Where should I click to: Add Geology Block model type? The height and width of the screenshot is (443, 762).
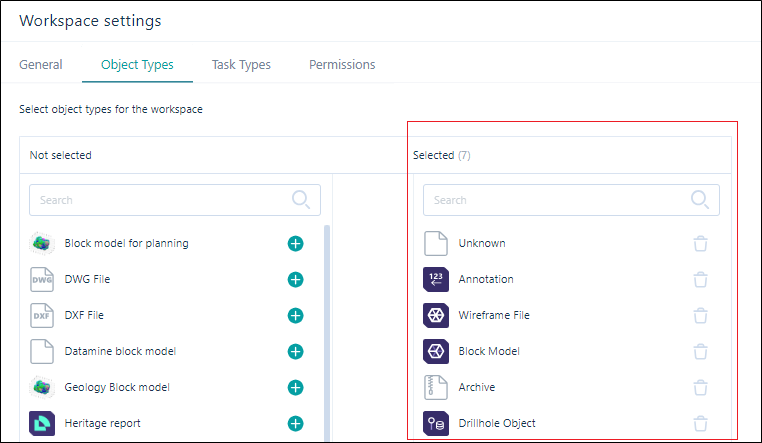point(295,387)
